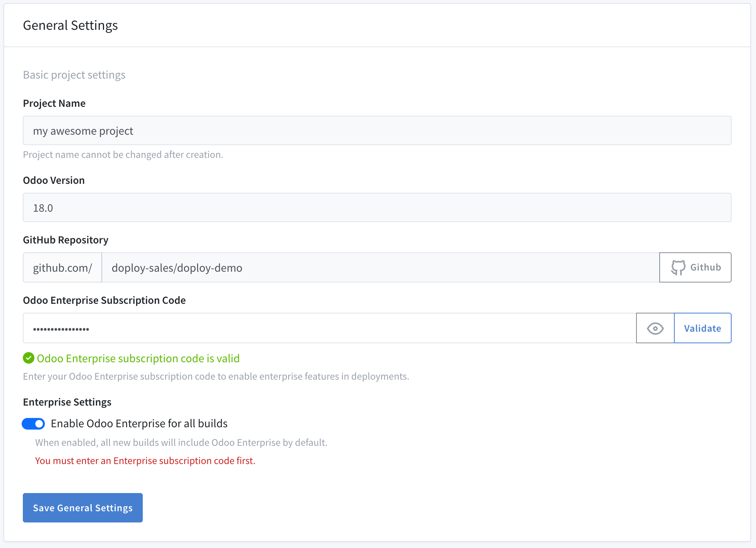This screenshot has width=756, height=548.
Task: Click the github.com/ prefix box
Action: [62, 268]
